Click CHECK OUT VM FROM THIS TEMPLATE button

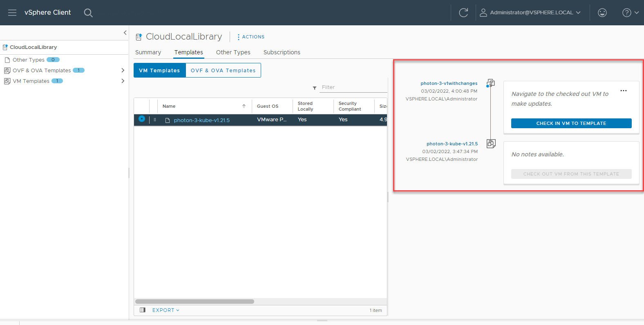point(571,174)
